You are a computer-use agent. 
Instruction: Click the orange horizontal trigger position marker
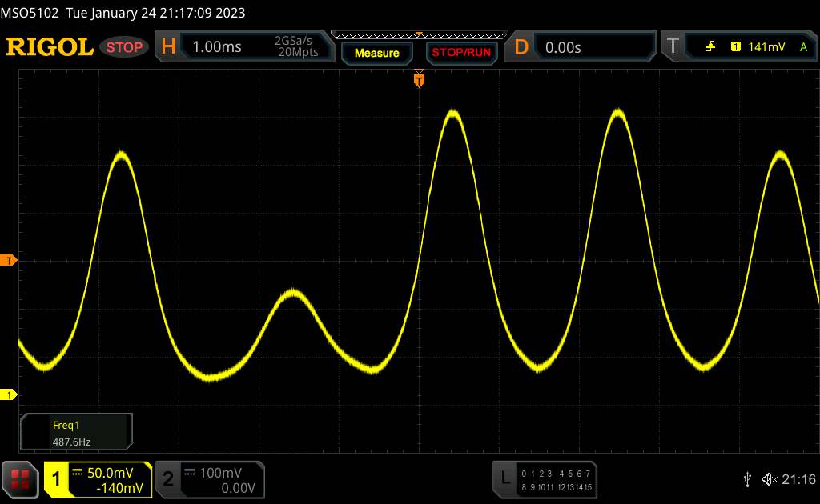[419, 80]
